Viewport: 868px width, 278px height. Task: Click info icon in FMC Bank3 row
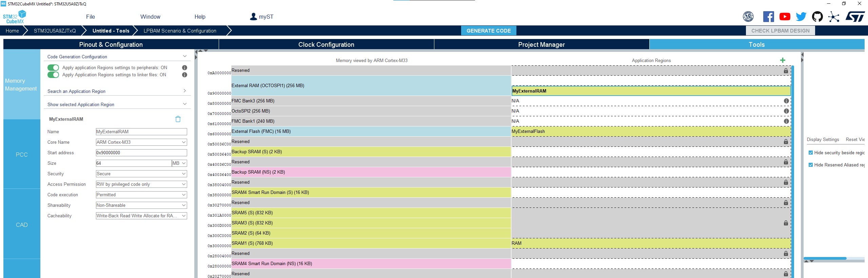click(x=786, y=101)
